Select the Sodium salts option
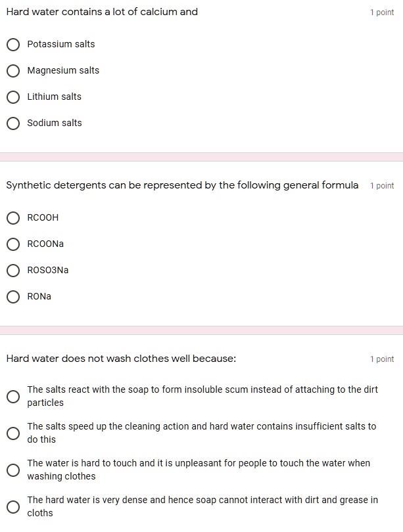Image resolution: width=403 pixels, height=532 pixels. tap(13, 123)
